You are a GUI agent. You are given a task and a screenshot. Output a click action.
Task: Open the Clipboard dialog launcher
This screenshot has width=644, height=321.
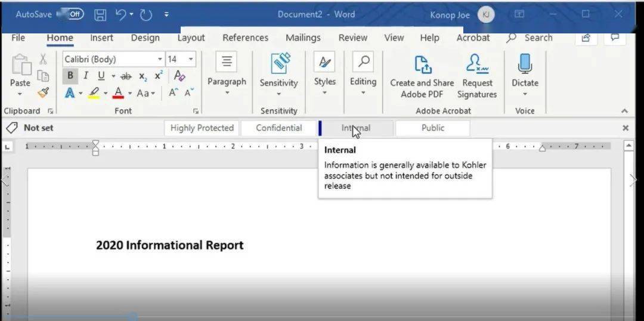coord(51,111)
